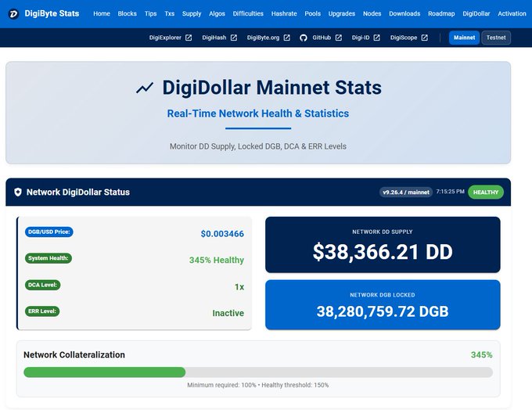Viewport: 532px width, 410px height.
Task: Open the Home page
Action: click(x=102, y=13)
